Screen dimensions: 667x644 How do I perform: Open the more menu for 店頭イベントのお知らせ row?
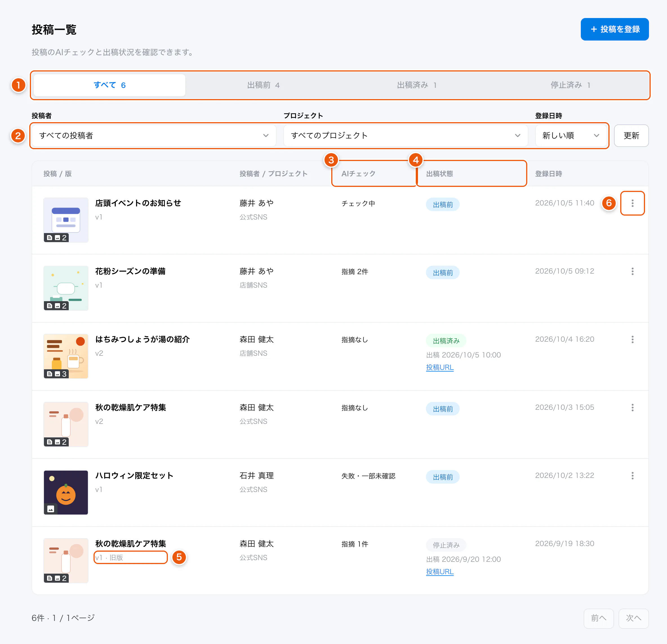click(x=632, y=203)
